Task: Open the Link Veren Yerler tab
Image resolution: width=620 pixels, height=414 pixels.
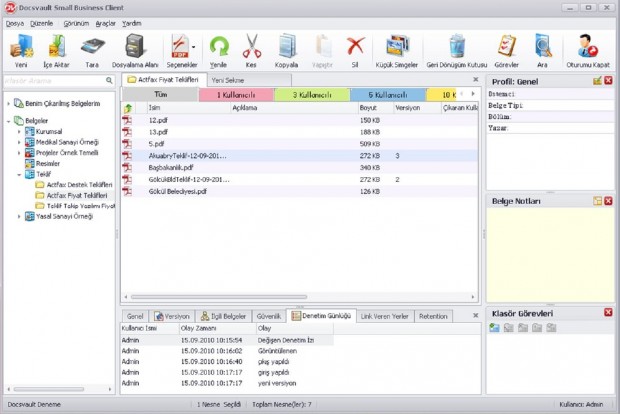Action: (385, 316)
